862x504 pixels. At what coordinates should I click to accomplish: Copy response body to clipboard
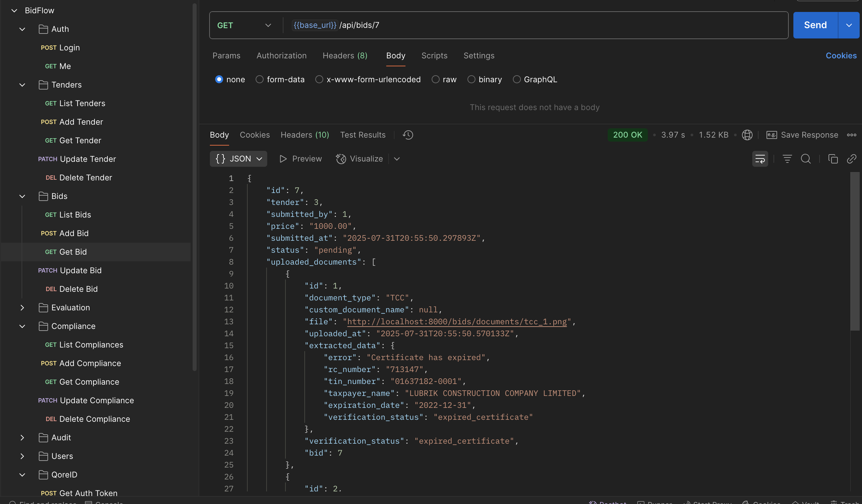coord(832,159)
